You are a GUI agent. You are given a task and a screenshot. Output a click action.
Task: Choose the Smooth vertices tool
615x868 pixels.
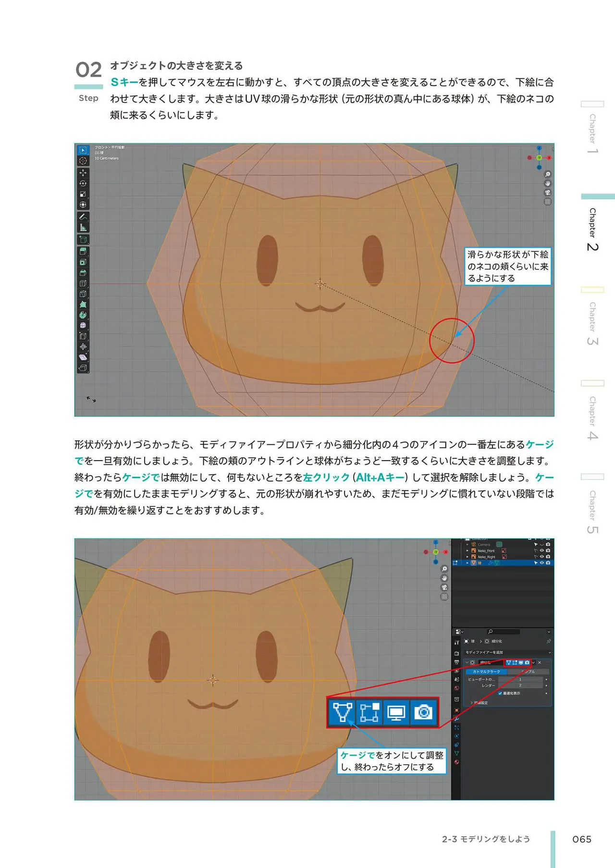83,325
